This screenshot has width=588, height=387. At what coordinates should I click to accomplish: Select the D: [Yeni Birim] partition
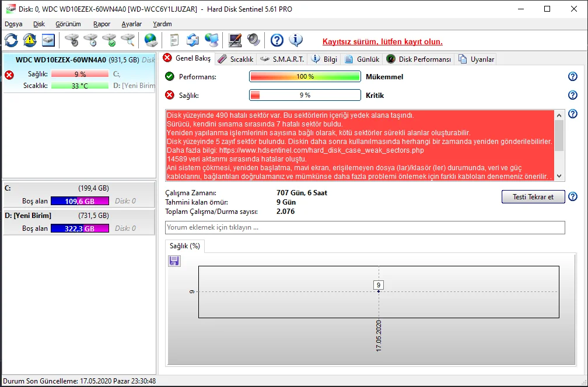point(78,222)
